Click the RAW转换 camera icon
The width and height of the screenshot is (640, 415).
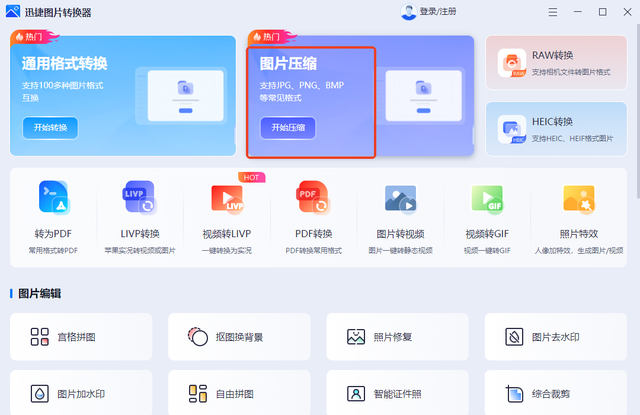pos(512,63)
